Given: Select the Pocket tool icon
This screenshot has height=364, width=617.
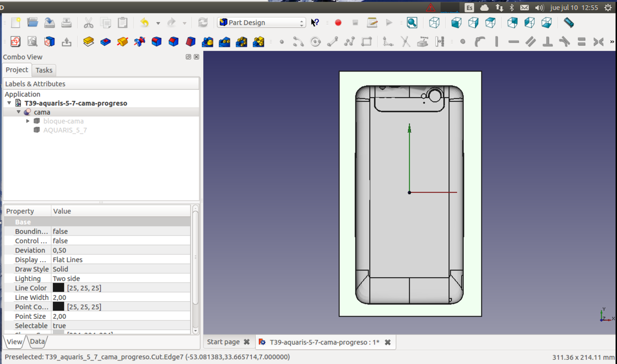Looking at the screenshot, I should (105, 42).
